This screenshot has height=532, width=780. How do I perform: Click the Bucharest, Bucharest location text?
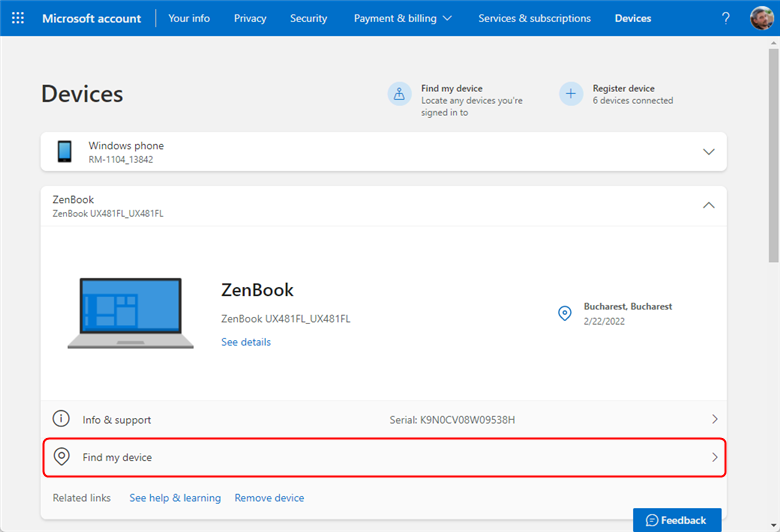[628, 307]
